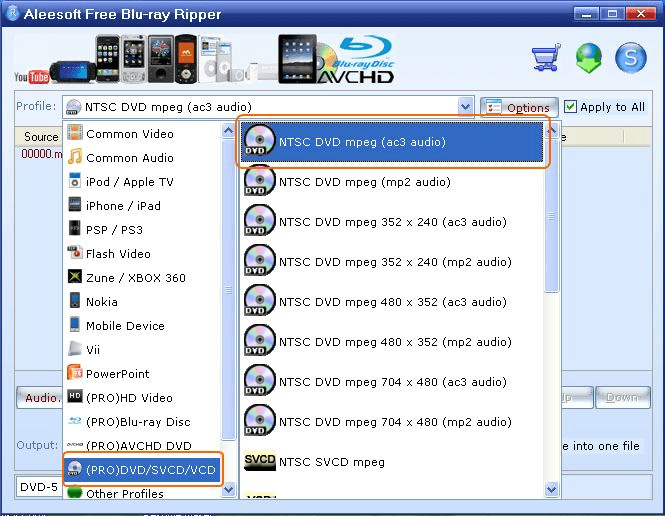Choose NTSC DVD mpeg 352 x 240 (ac3 audio)

tap(392, 221)
